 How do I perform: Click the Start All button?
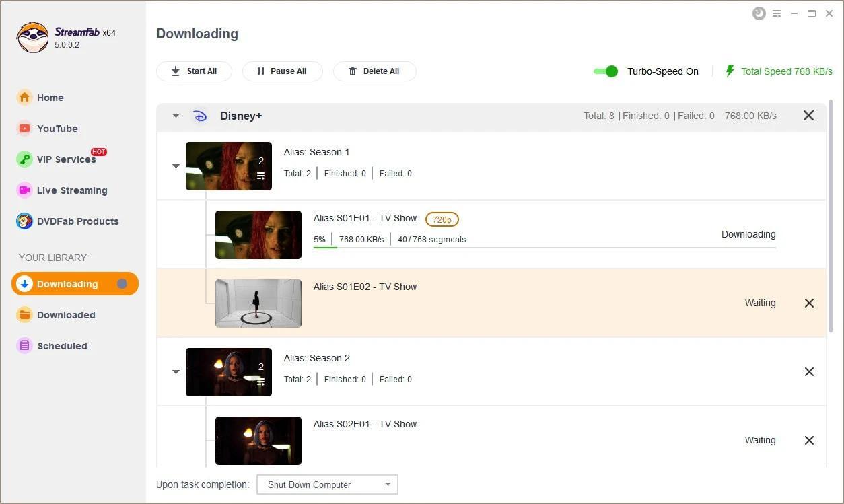coord(194,71)
